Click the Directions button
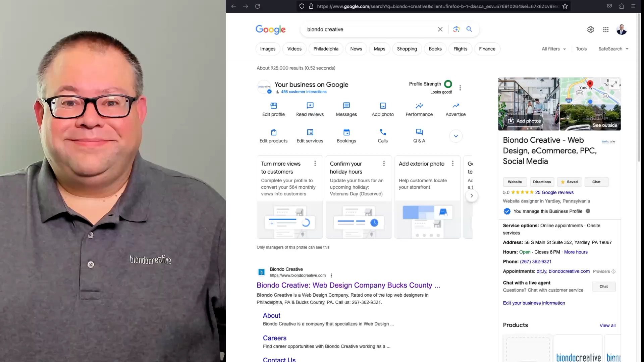This screenshot has height=362, width=644. pos(542,182)
